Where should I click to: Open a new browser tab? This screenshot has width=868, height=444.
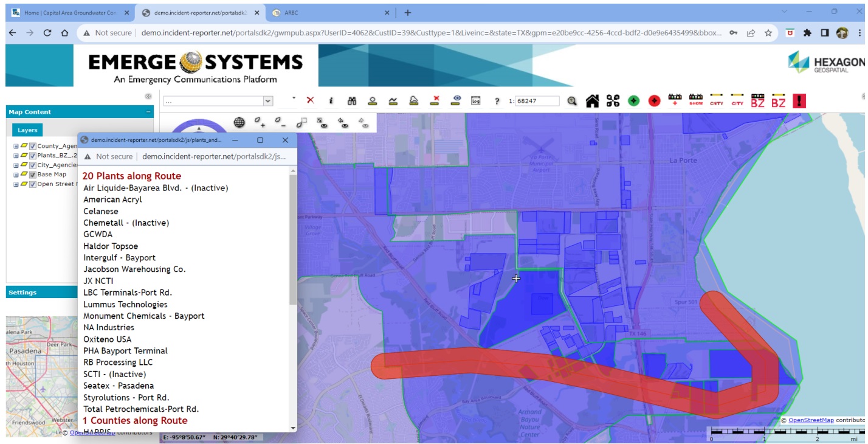[407, 12]
